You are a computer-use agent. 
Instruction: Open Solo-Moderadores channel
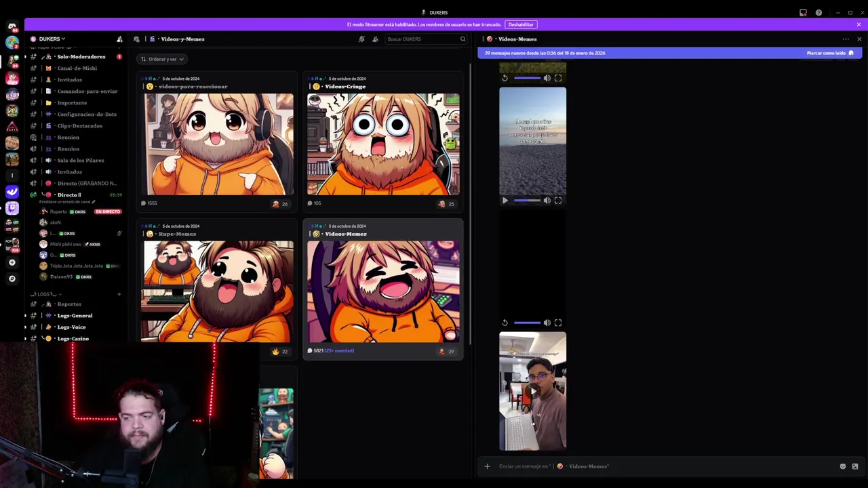click(77, 57)
